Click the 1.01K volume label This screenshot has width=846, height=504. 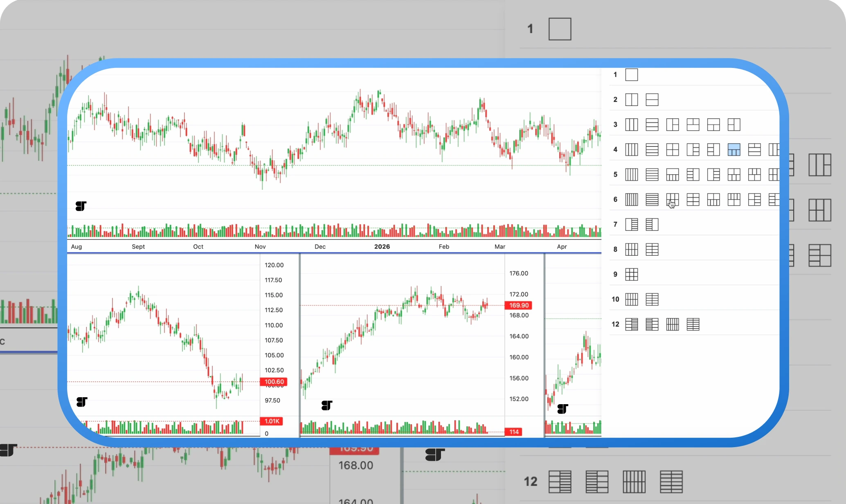(x=271, y=421)
